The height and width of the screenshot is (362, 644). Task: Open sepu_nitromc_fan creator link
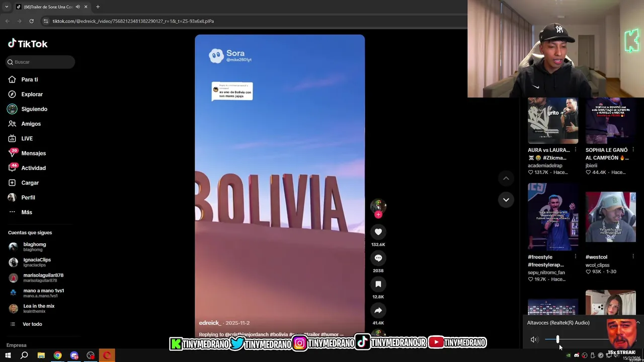pyautogui.click(x=546, y=273)
